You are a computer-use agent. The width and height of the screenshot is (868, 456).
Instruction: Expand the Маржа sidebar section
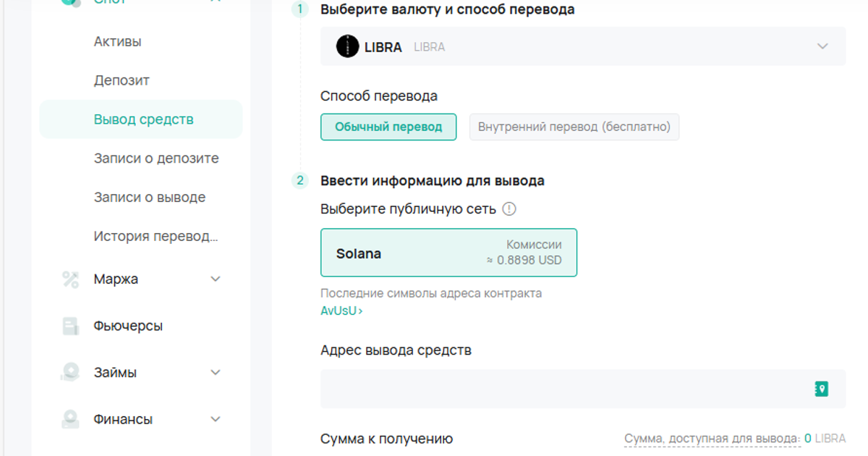215,279
